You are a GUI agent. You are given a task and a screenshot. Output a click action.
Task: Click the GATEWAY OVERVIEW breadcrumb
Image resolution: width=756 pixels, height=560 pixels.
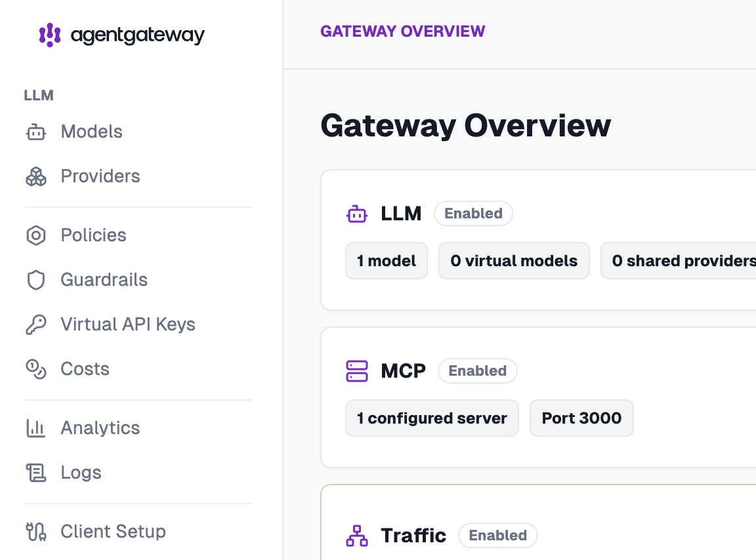click(402, 31)
